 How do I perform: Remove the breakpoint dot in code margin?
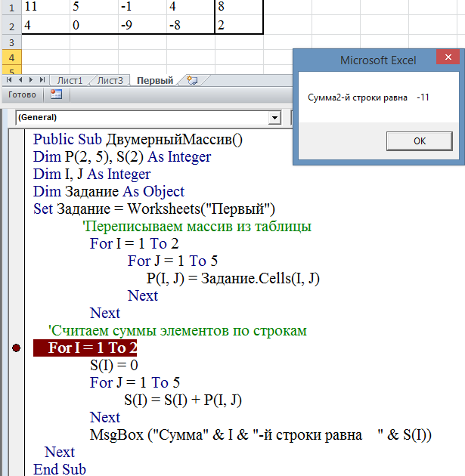coord(16,348)
